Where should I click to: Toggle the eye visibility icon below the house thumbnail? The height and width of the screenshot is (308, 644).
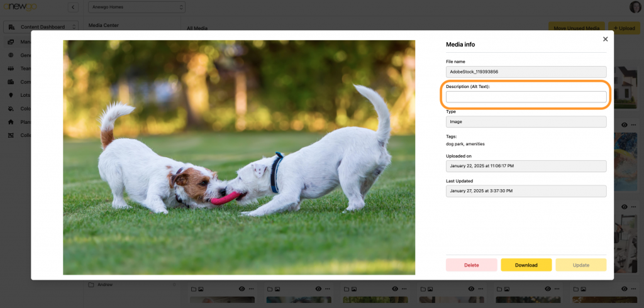coord(624,125)
